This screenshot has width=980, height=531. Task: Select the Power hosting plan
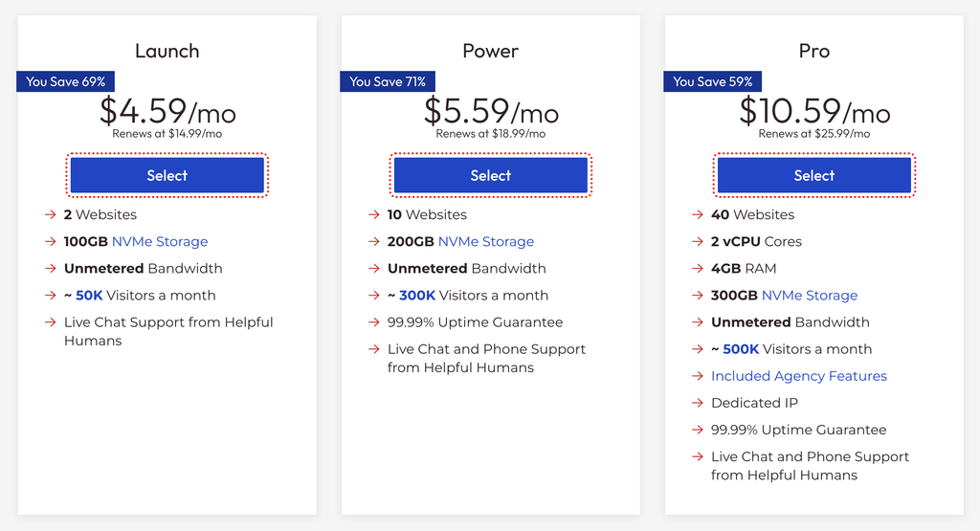tap(491, 175)
